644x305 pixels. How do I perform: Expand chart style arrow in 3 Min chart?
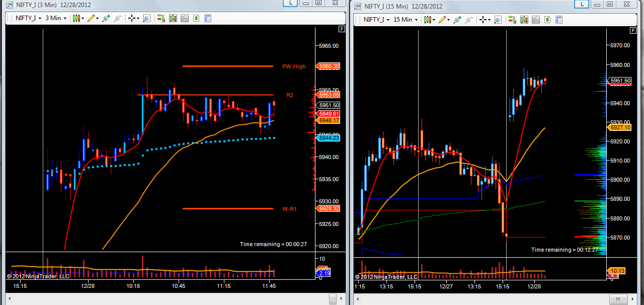(x=83, y=18)
